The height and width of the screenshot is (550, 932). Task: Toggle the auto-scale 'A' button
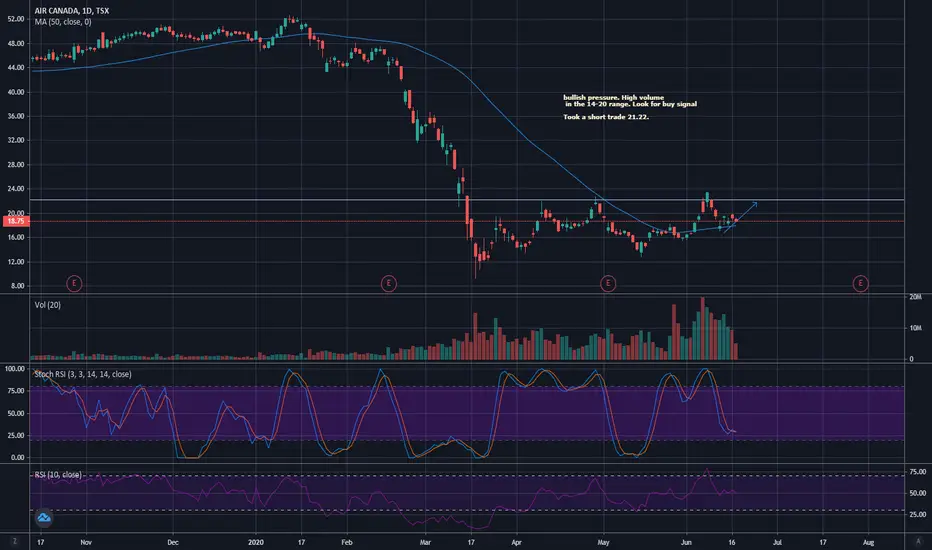(x=918, y=542)
